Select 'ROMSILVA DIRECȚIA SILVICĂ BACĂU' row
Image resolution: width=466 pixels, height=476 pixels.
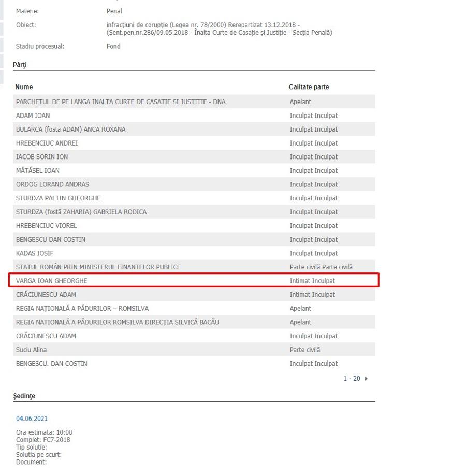pyautogui.click(x=194, y=322)
